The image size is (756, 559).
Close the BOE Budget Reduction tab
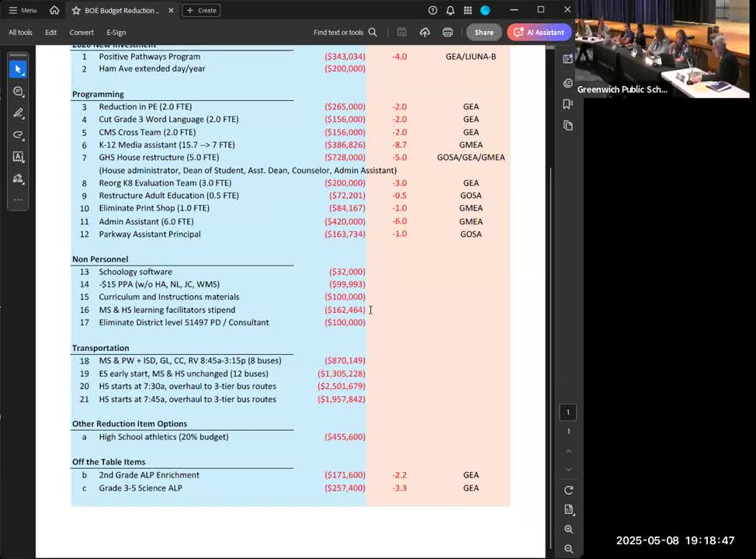(x=171, y=10)
